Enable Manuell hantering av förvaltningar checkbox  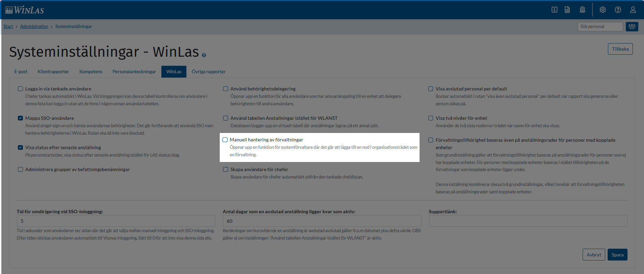point(225,140)
